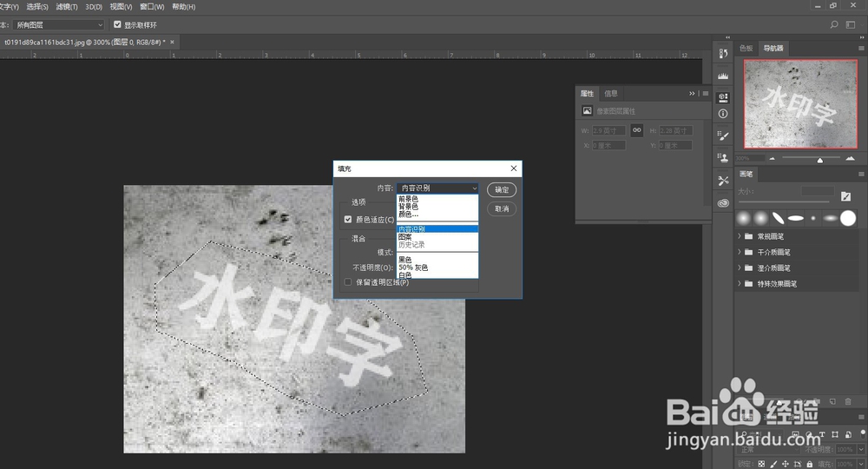Image resolution: width=868 pixels, height=469 pixels.
Task: Open the Properties panel menu icon
Action: coord(705,94)
